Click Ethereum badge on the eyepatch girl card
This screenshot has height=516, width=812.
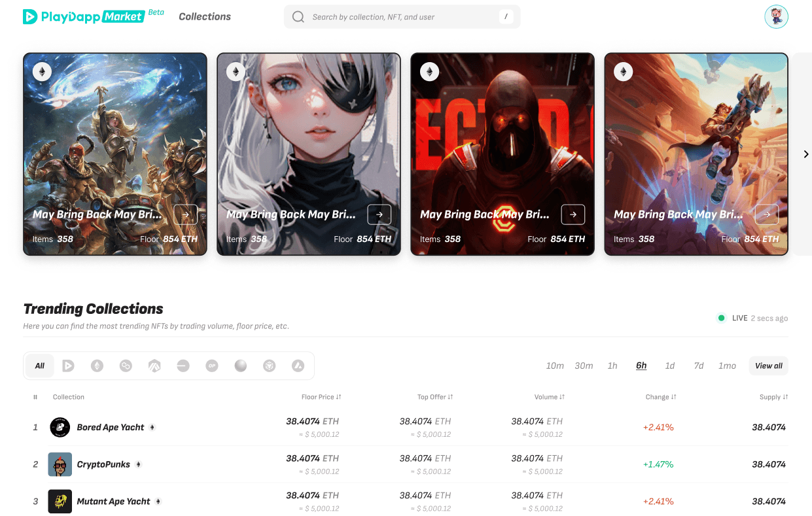click(236, 72)
